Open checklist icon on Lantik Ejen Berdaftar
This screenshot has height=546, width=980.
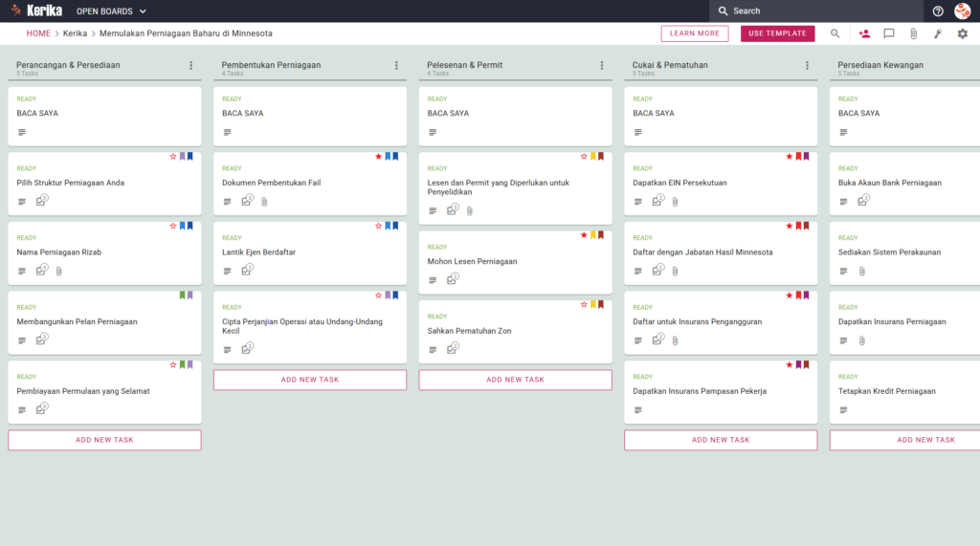pyautogui.click(x=247, y=270)
